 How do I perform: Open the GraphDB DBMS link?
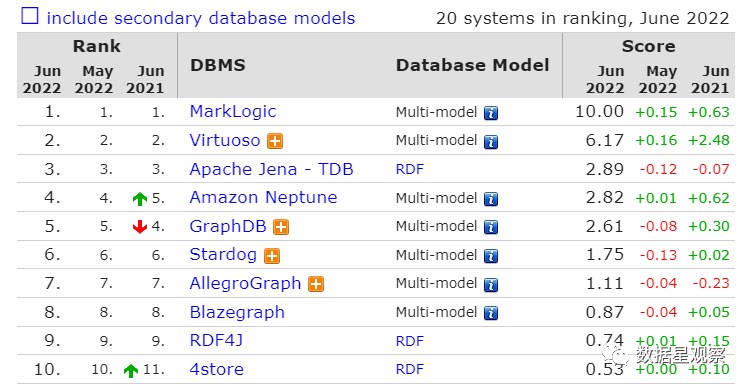point(228,226)
